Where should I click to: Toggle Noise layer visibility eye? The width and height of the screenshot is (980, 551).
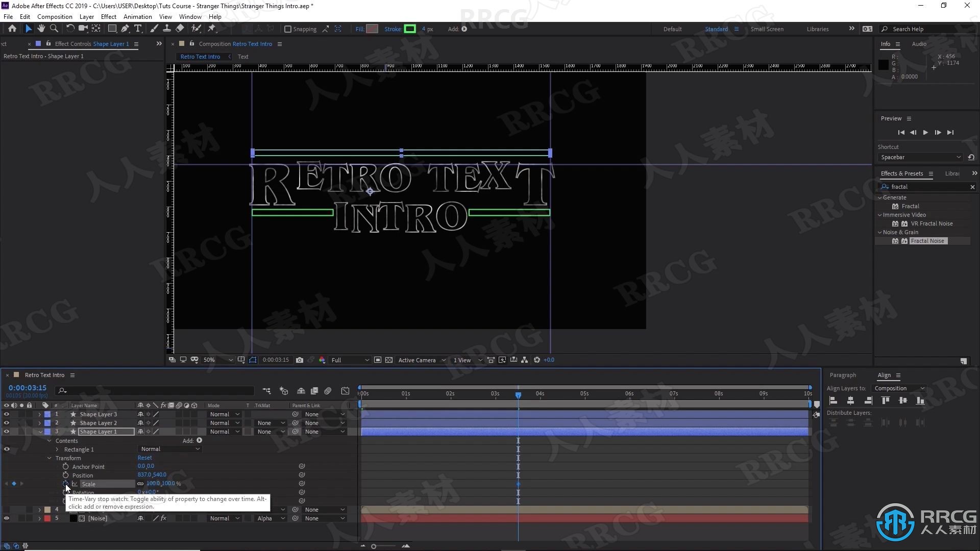(x=7, y=518)
